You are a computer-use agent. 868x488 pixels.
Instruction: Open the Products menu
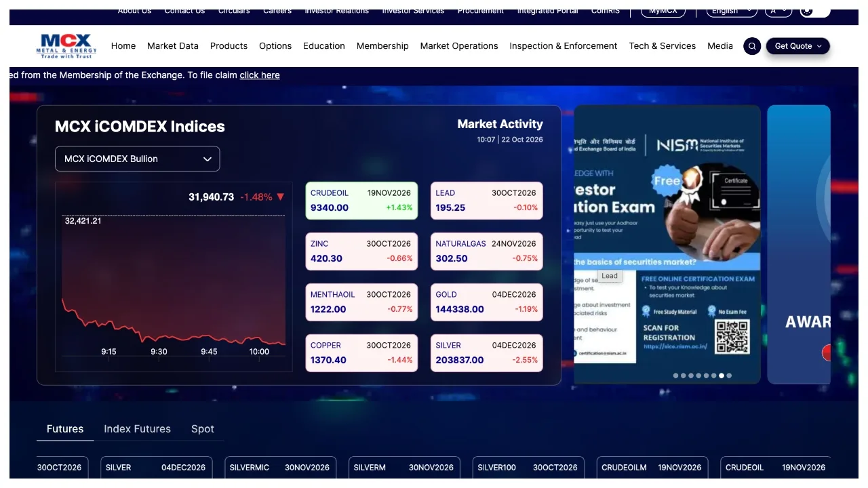click(229, 46)
